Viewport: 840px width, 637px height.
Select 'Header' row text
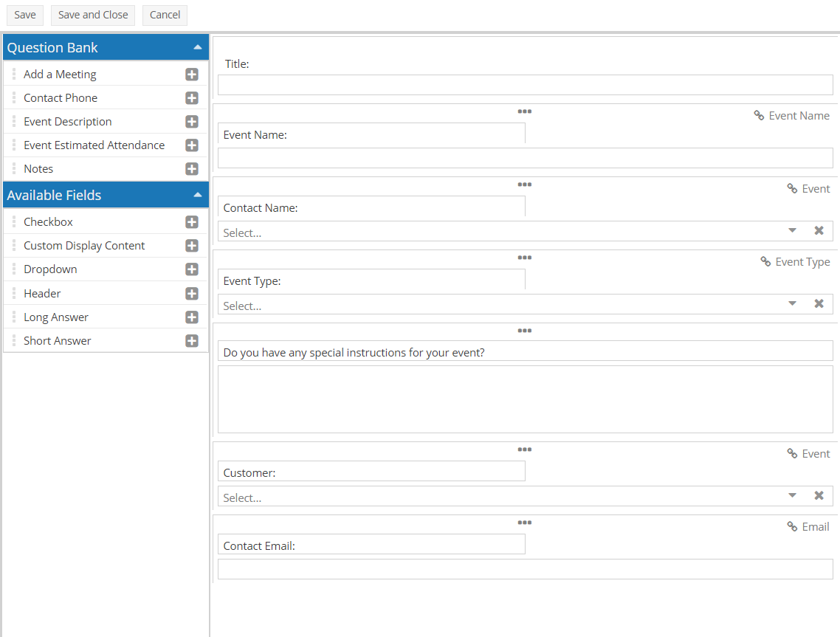point(42,294)
